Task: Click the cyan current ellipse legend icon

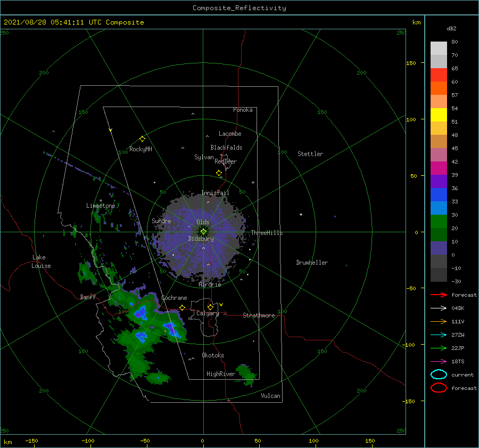Action: [439, 374]
